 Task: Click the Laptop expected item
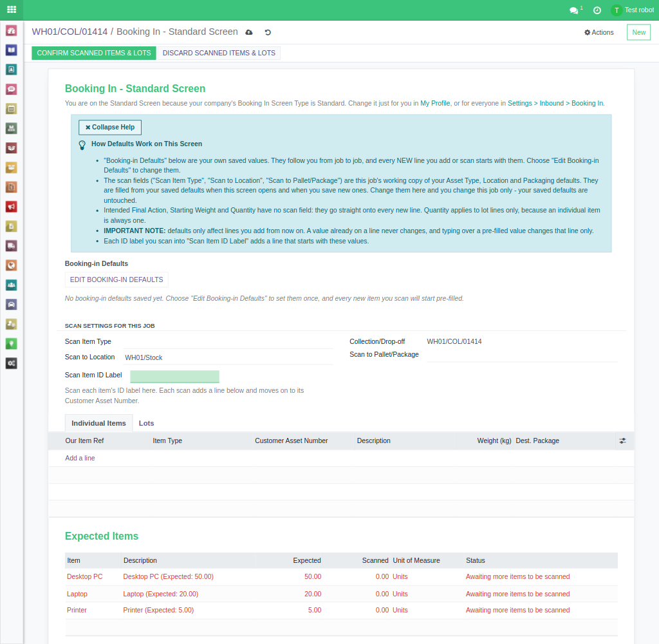tap(77, 594)
